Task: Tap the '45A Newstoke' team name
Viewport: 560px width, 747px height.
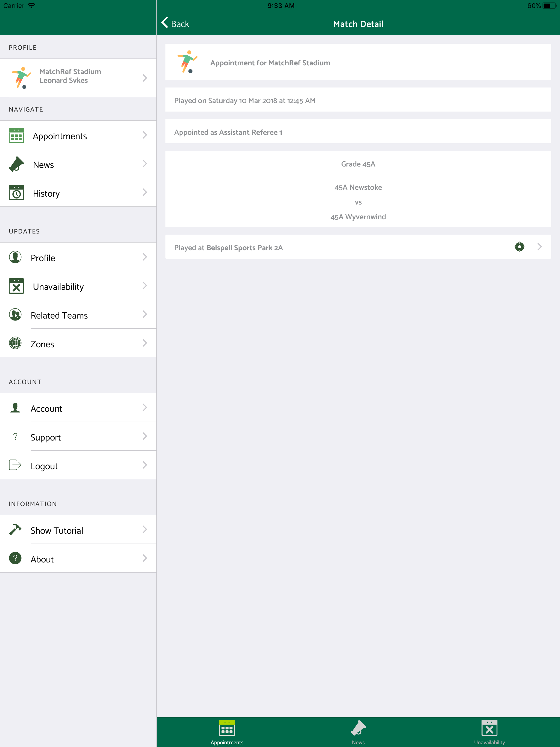Action: pyautogui.click(x=358, y=187)
